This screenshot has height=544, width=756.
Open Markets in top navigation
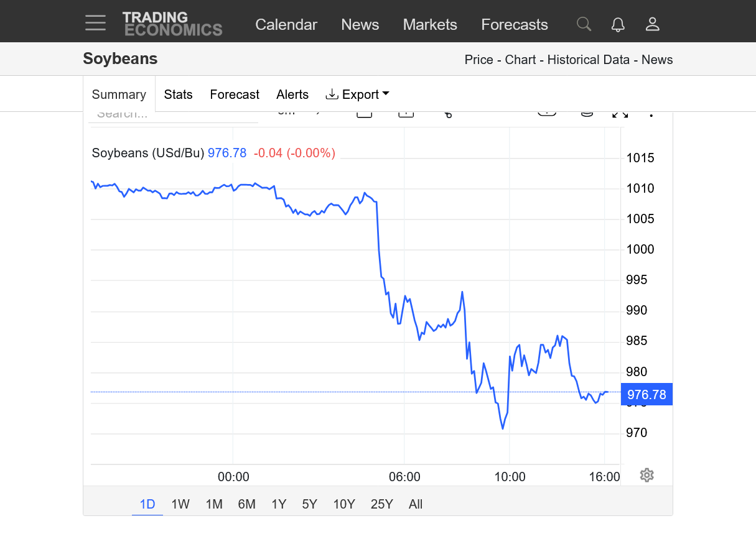click(430, 24)
